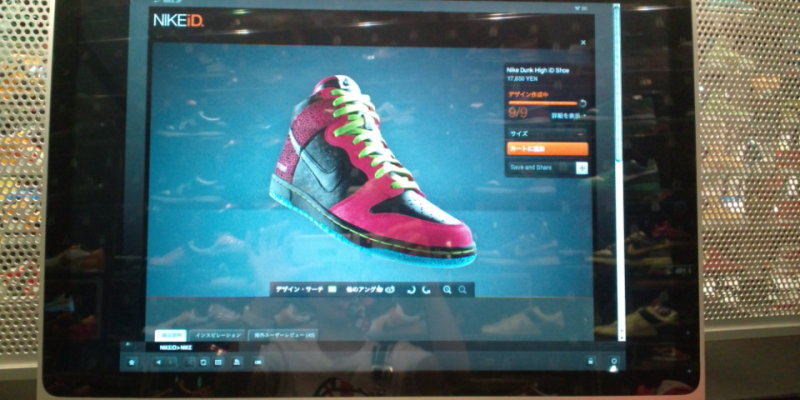Select the highlighted first product tab

point(171,335)
